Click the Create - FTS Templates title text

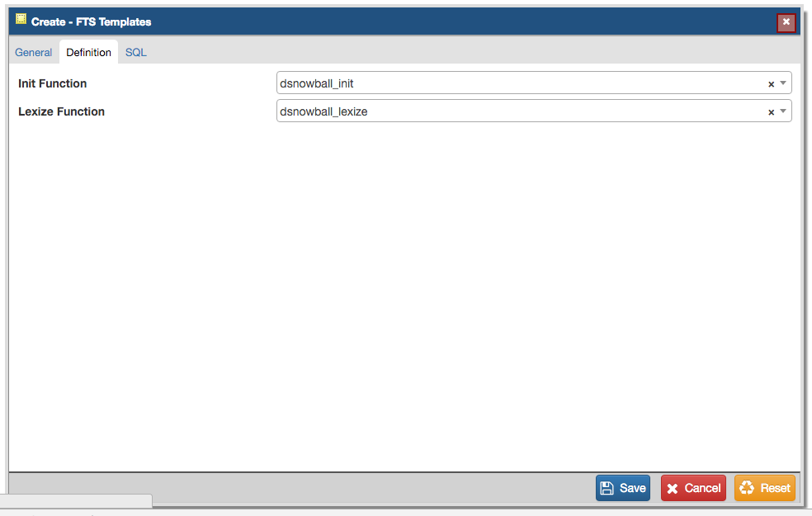[x=91, y=21]
